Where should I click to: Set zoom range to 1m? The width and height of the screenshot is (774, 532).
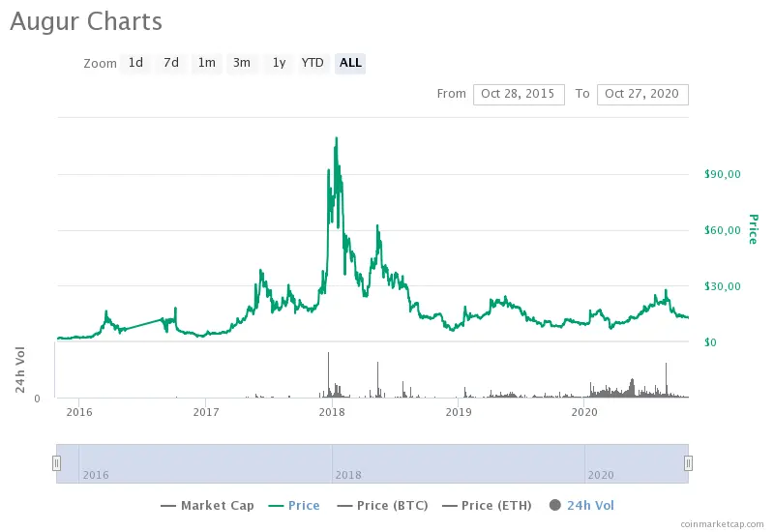pyautogui.click(x=206, y=63)
